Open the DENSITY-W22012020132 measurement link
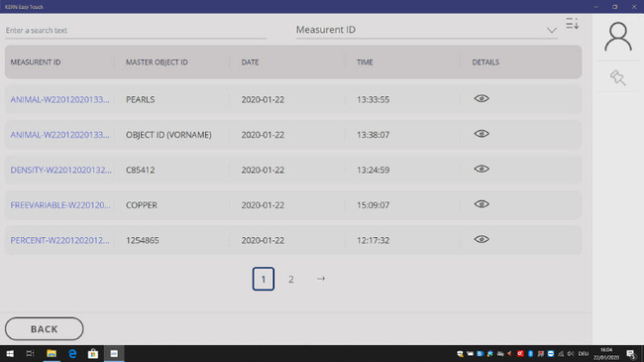The height and width of the screenshot is (362, 644). [x=60, y=170]
